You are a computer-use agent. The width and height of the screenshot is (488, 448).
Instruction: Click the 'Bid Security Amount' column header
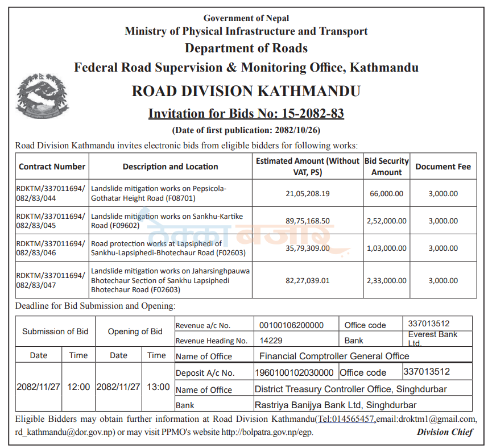click(387, 167)
